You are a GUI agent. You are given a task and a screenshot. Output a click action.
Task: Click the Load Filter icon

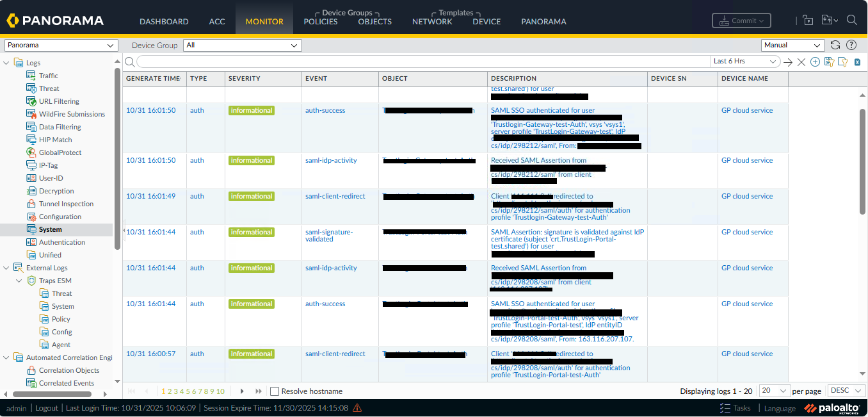842,61
